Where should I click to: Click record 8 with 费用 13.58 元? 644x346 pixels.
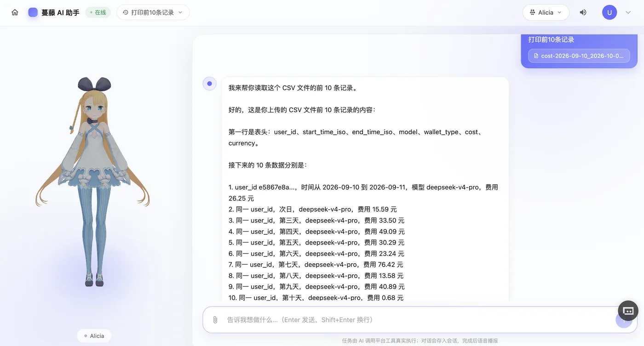click(316, 275)
